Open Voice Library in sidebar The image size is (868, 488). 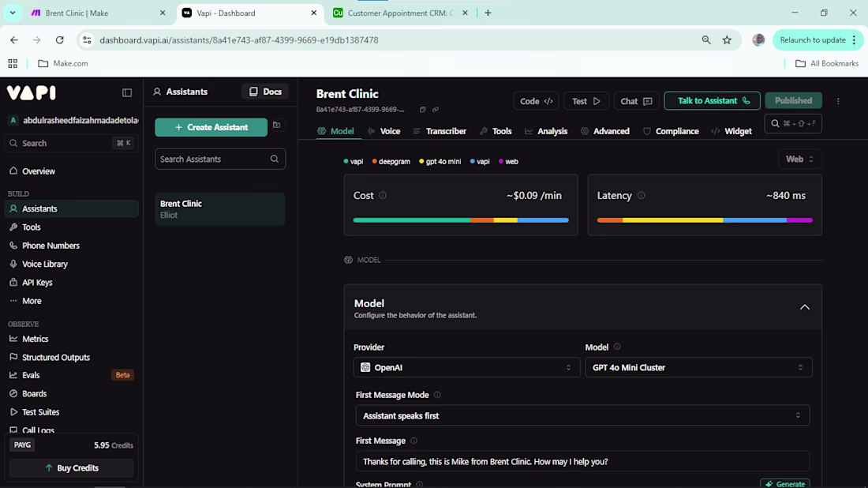(71, 265)
